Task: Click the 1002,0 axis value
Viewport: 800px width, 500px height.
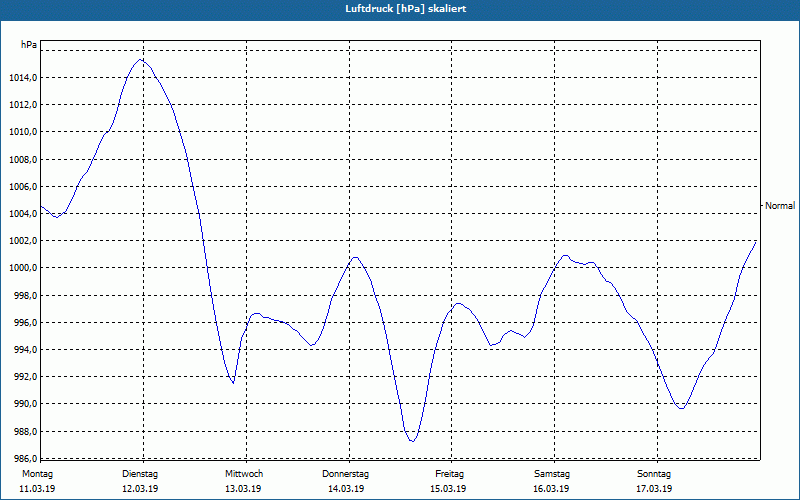Action: [x=23, y=241]
